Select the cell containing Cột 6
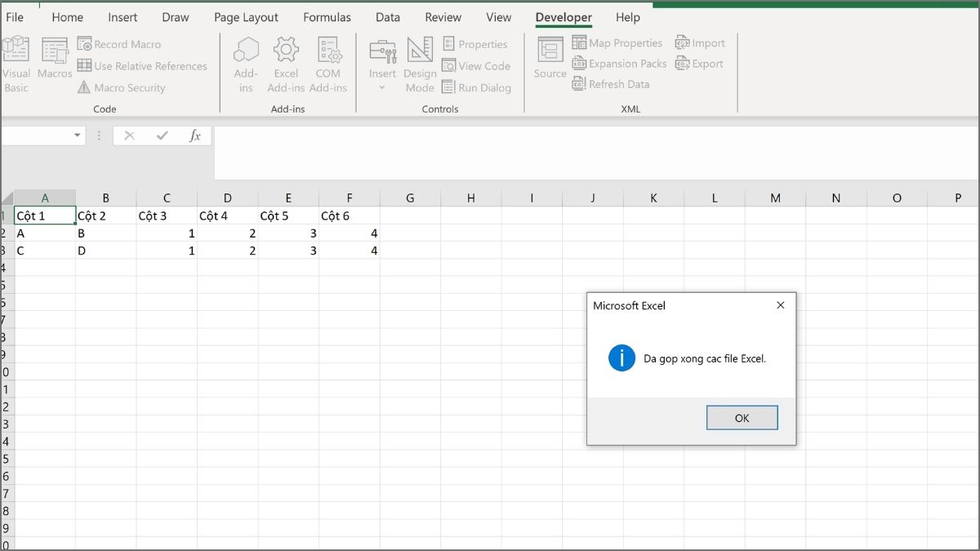The width and height of the screenshot is (980, 551). point(350,216)
